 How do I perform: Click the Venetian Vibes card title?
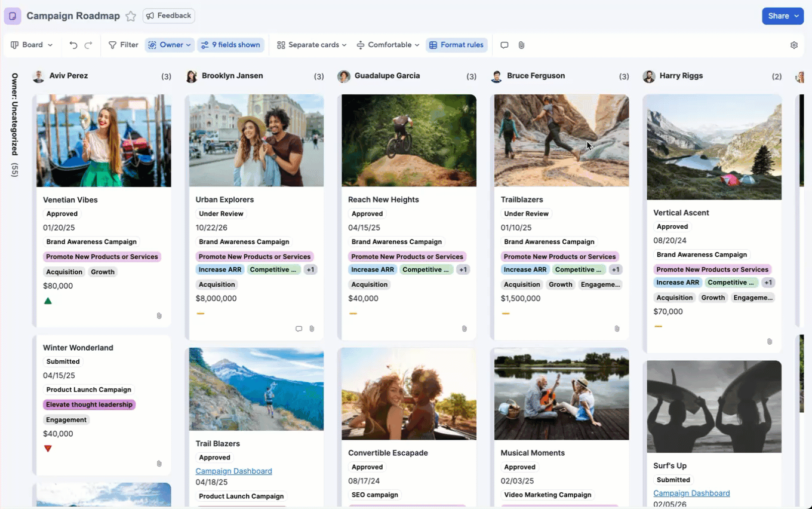(x=70, y=200)
